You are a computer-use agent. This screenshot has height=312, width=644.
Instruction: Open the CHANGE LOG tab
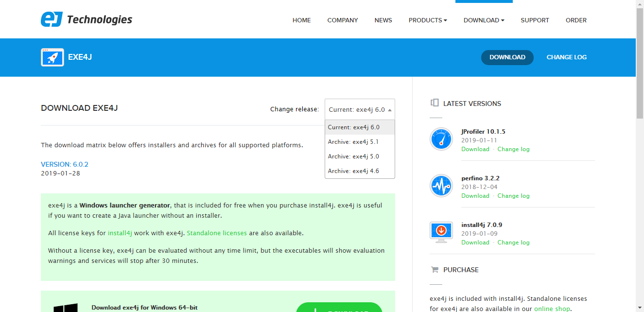click(x=567, y=57)
